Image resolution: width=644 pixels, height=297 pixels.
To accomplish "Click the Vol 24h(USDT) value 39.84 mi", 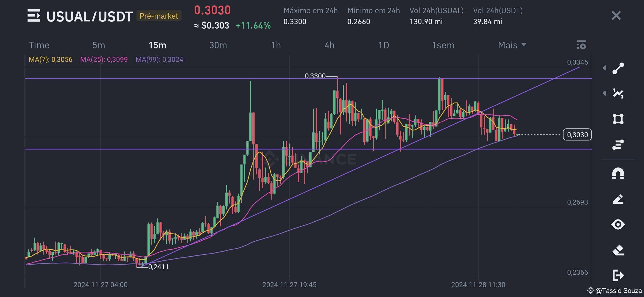I will (487, 21).
